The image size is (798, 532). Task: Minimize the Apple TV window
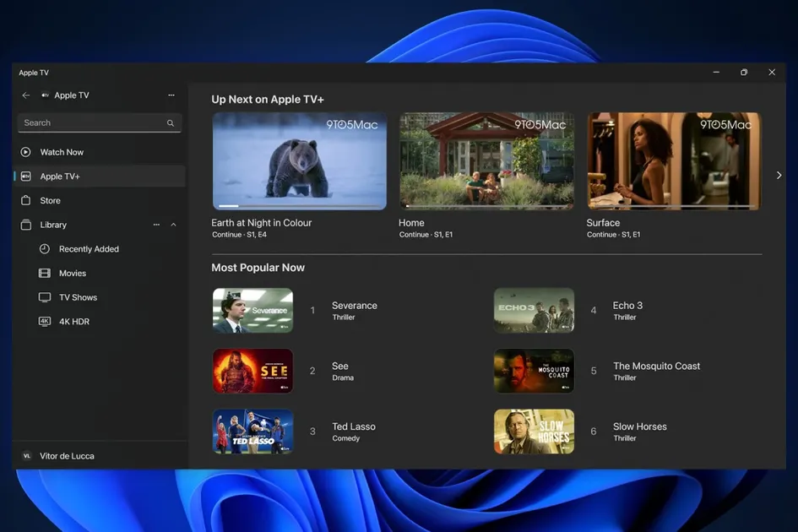coord(716,73)
